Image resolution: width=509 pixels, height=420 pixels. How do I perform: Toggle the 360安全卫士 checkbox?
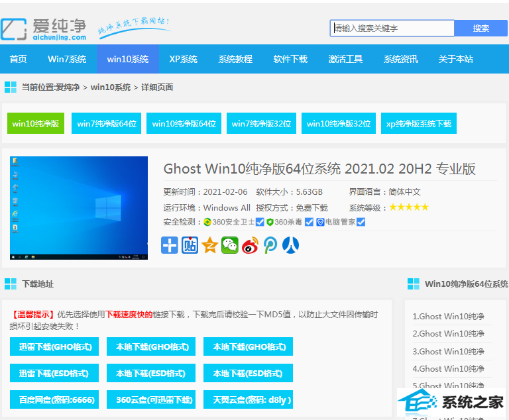[x=260, y=222]
